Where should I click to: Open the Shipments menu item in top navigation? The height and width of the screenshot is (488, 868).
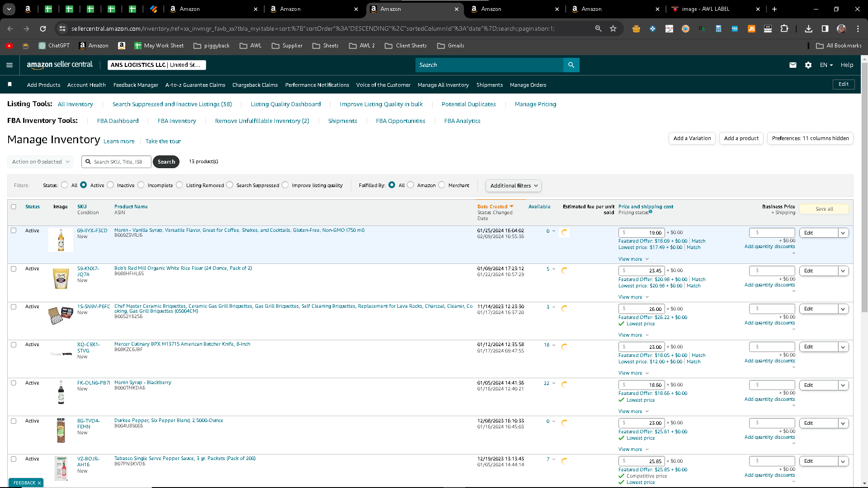tap(490, 85)
